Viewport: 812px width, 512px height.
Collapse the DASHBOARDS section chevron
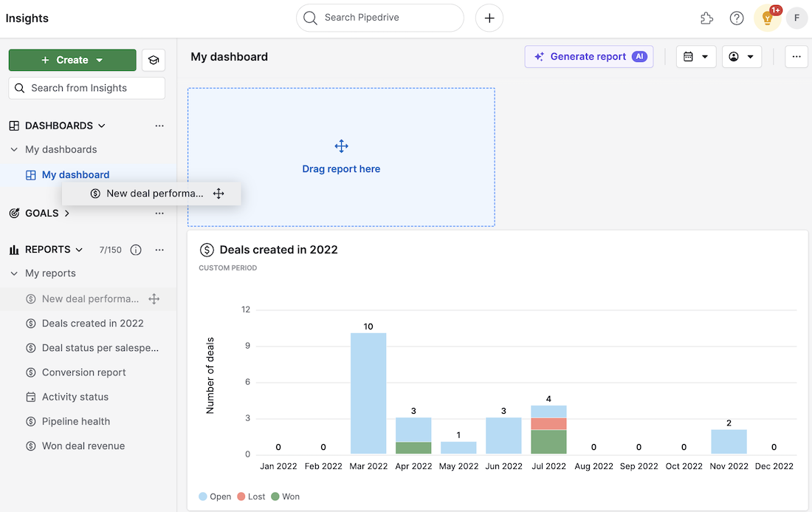click(x=102, y=126)
